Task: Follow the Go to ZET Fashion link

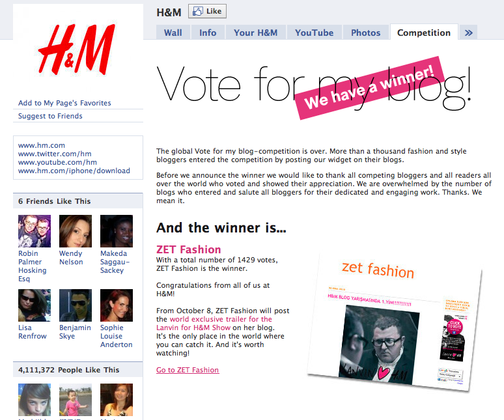Action: 188,370
